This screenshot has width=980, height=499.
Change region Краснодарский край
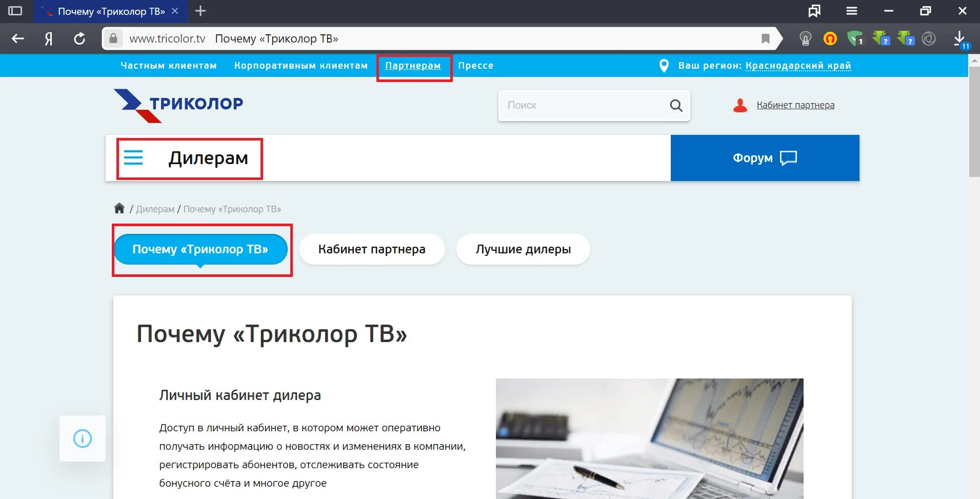pos(798,66)
